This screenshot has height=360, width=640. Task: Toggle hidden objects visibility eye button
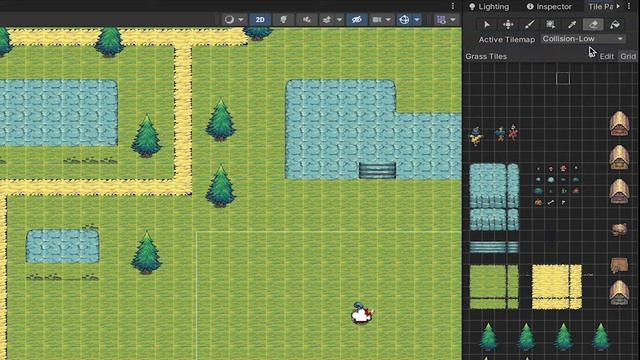click(357, 20)
